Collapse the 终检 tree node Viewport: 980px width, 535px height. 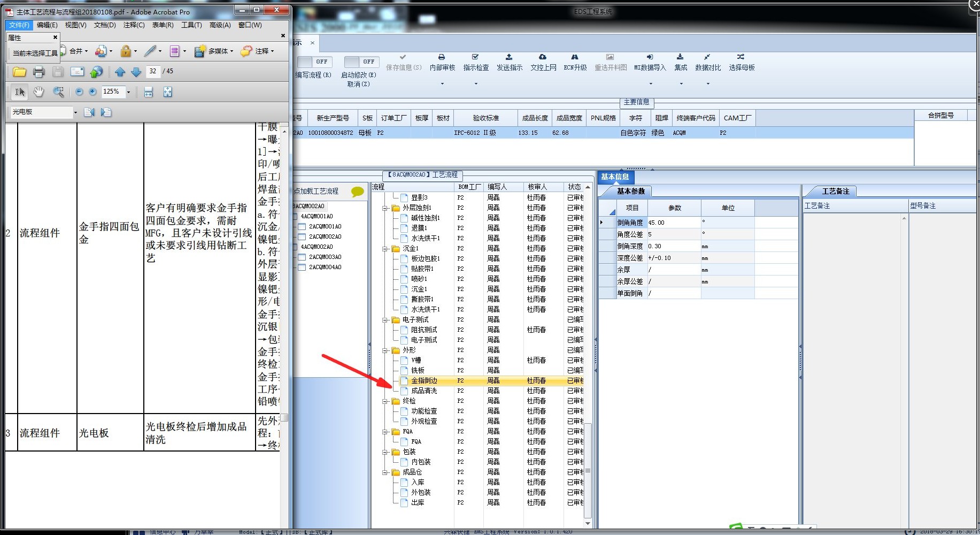coord(385,401)
